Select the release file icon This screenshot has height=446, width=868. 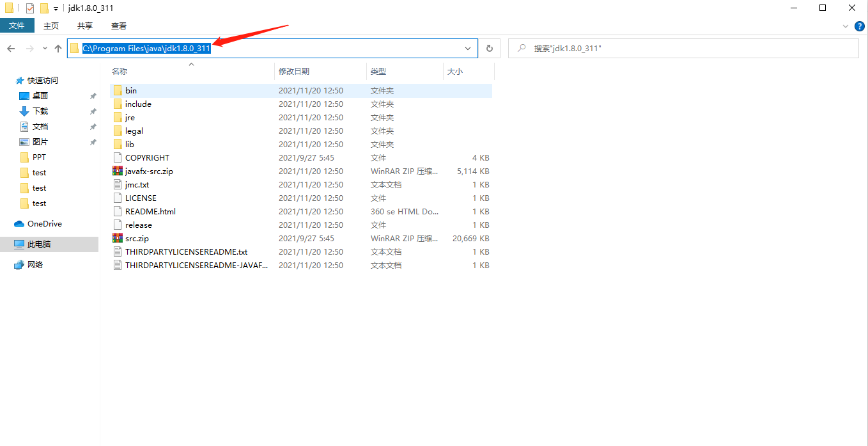118,225
